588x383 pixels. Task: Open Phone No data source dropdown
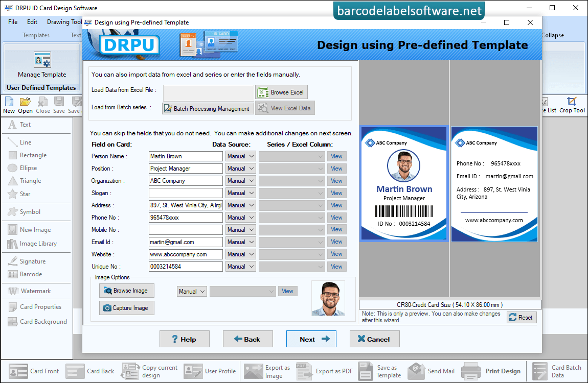[x=240, y=218]
